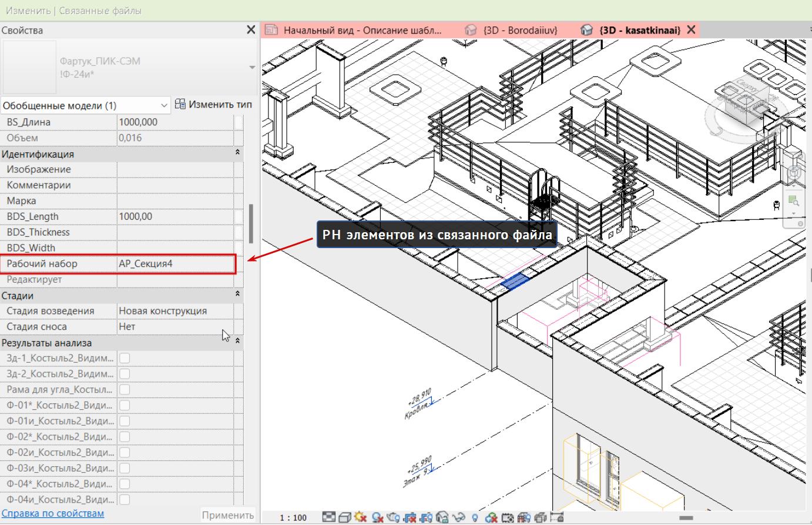Open the Temporary Hide/Isolate glasses icon

tap(459, 517)
